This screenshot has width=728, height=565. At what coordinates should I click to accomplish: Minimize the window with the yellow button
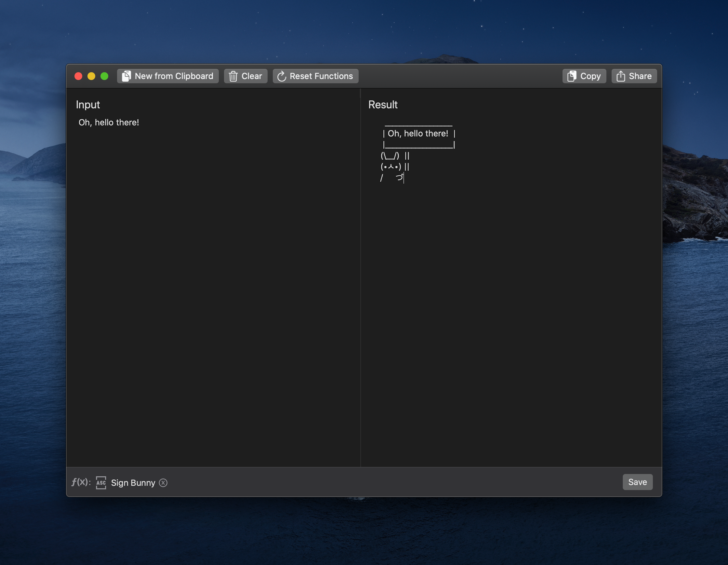point(91,76)
